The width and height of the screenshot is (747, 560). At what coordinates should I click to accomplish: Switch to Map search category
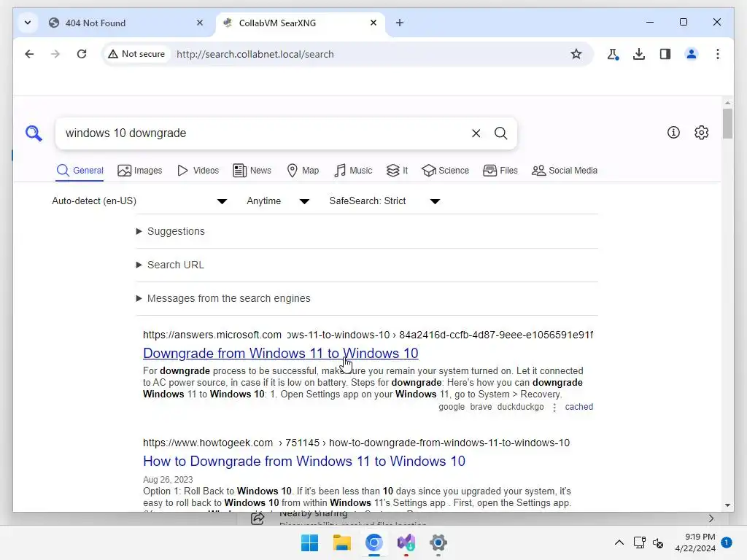[x=303, y=171]
